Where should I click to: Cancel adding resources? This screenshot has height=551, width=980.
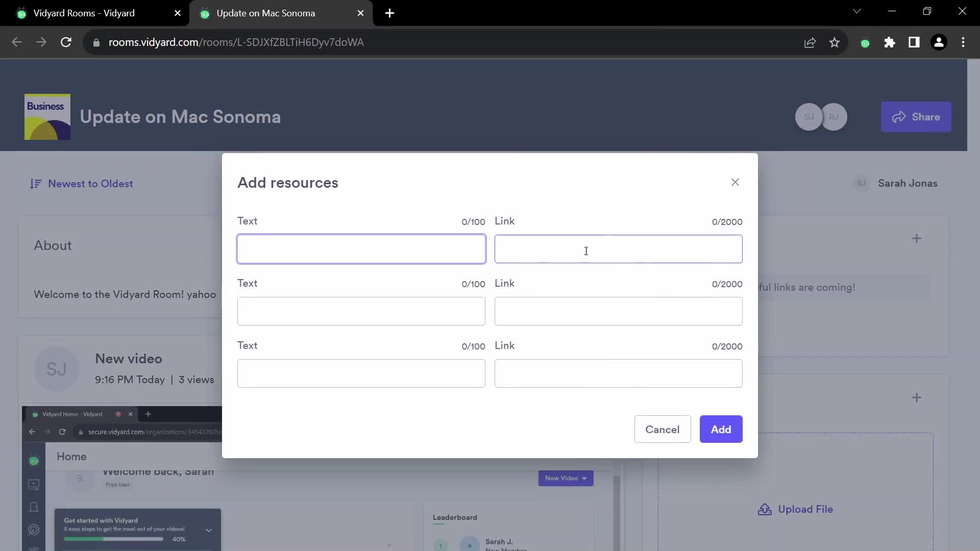pyautogui.click(x=663, y=429)
